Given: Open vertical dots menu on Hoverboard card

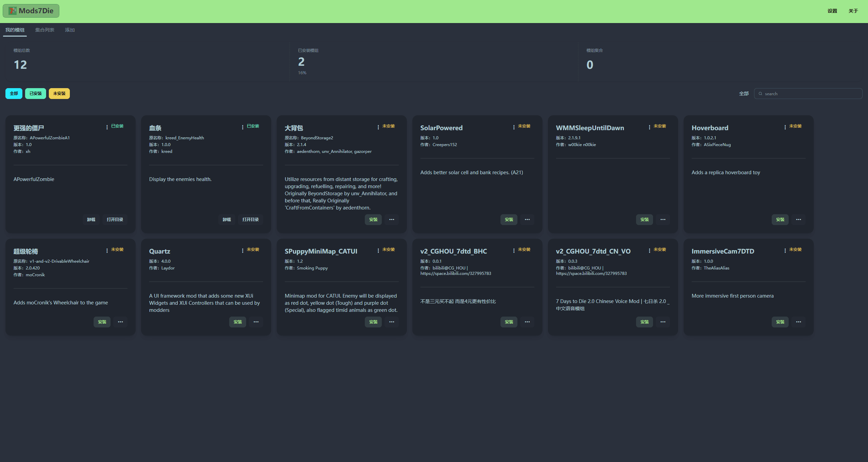Looking at the screenshot, I should tap(785, 127).
